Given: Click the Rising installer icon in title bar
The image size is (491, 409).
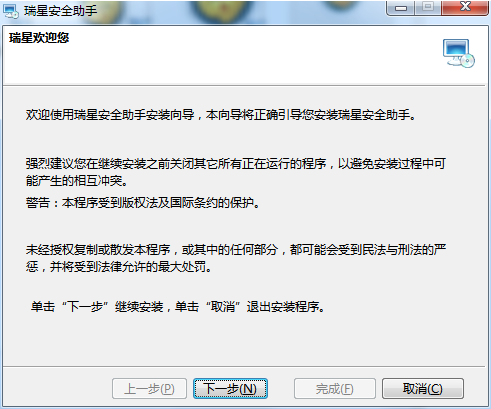Looking at the screenshot, I should 10,11.
